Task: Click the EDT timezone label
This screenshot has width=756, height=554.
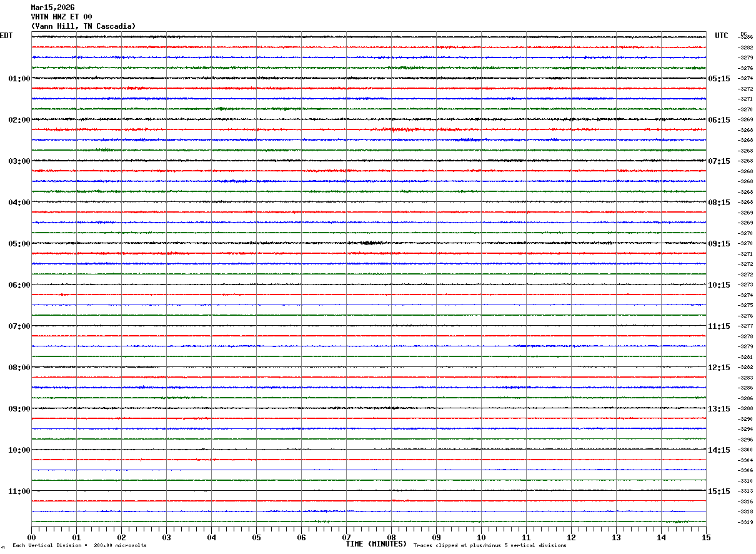Action: point(6,36)
